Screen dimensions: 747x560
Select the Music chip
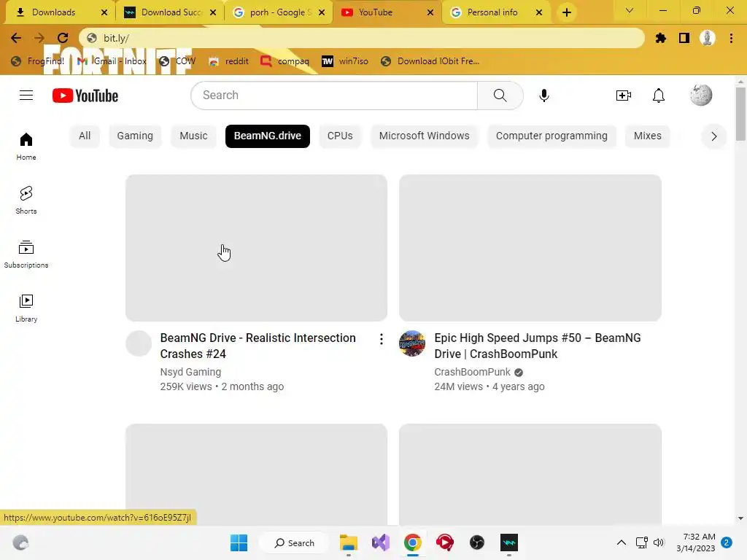tap(193, 136)
